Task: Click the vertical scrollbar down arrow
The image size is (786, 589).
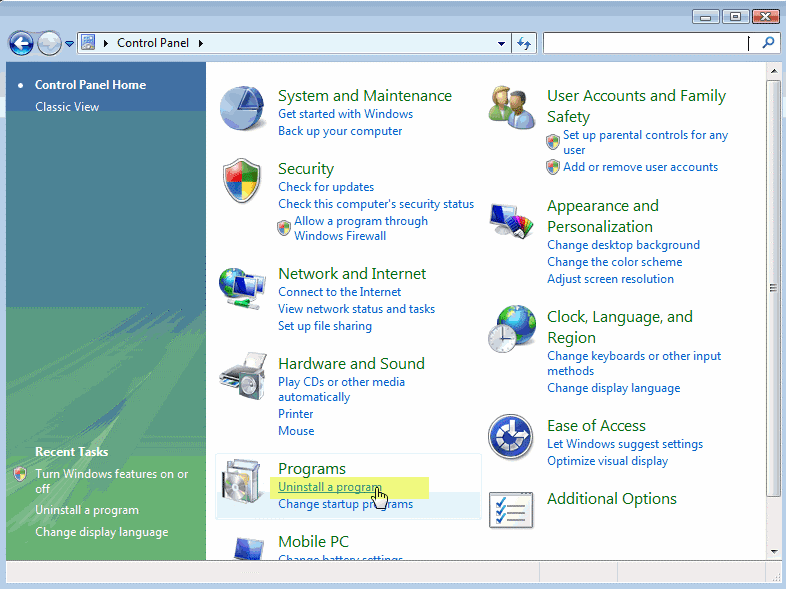Action: (773, 552)
